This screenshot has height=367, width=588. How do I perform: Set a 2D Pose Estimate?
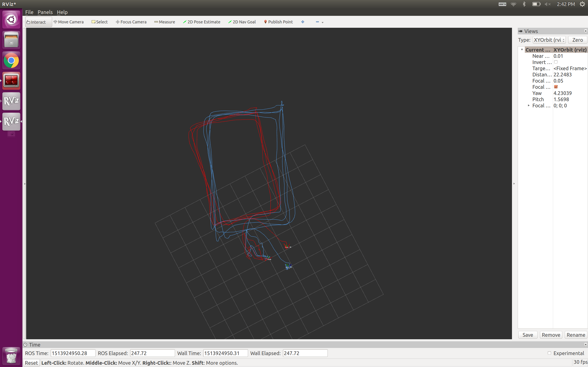tap(202, 22)
